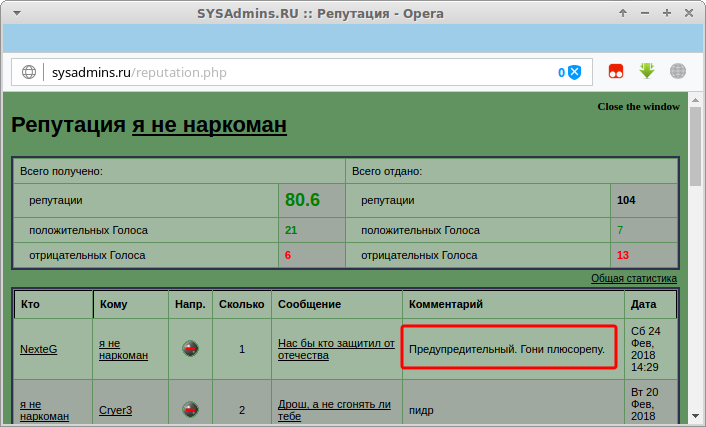Click the address bar URL field
Screen dimensions: 706x427
pos(302,72)
